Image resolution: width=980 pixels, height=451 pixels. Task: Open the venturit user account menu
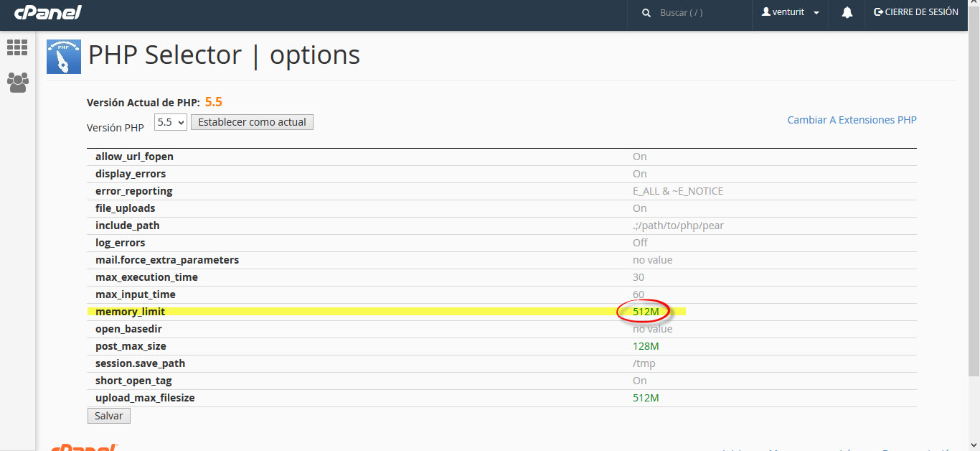point(790,12)
